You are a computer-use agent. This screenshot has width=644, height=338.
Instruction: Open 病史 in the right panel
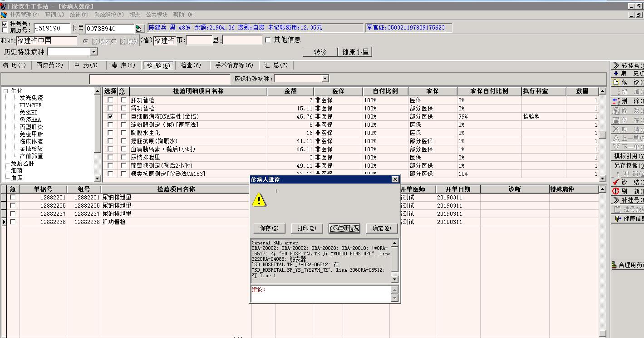(x=628, y=74)
